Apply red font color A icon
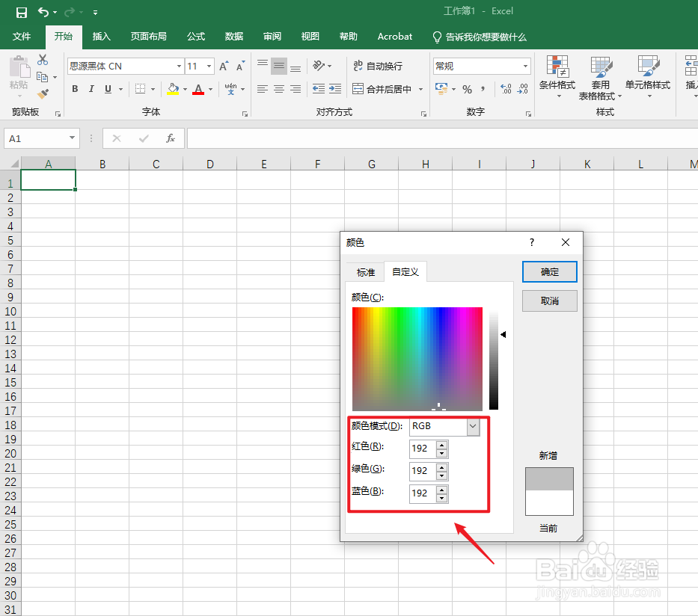The image size is (698, 616). point(198,89)
